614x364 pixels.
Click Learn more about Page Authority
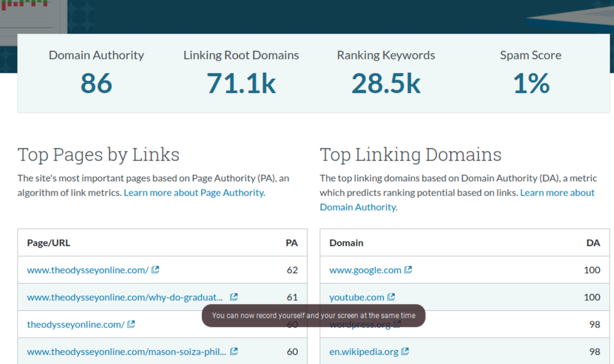pos(194,192)
